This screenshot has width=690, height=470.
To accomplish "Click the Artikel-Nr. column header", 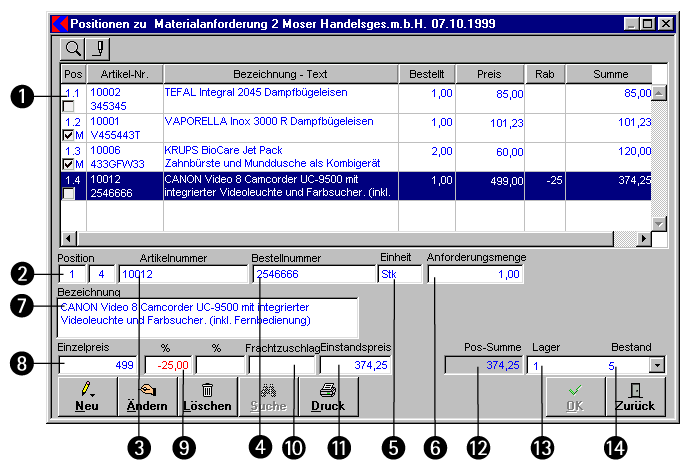I will (x=125, y=74).
